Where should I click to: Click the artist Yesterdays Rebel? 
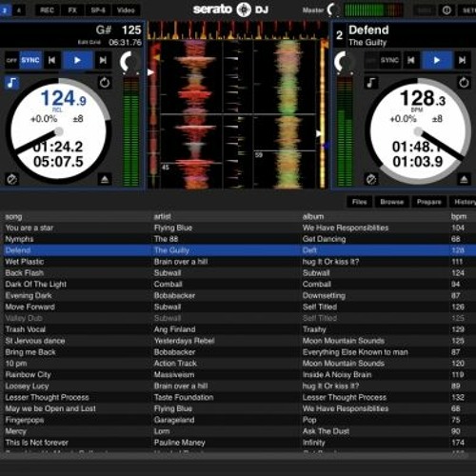[x=184, y=341]
